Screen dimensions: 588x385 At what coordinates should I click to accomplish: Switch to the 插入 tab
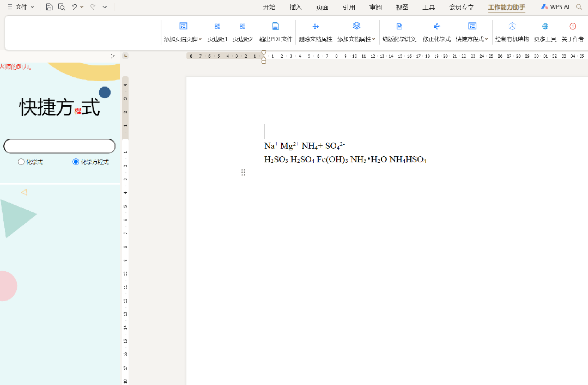point(296,7)
